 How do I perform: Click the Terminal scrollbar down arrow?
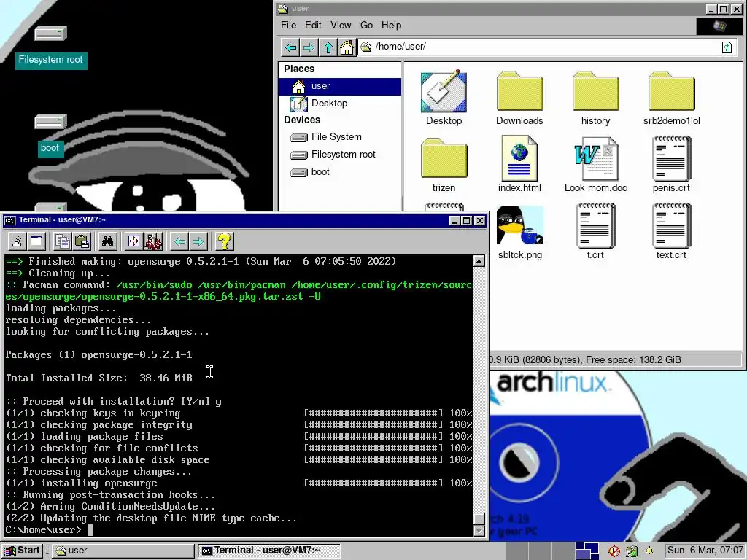(479, 531)
